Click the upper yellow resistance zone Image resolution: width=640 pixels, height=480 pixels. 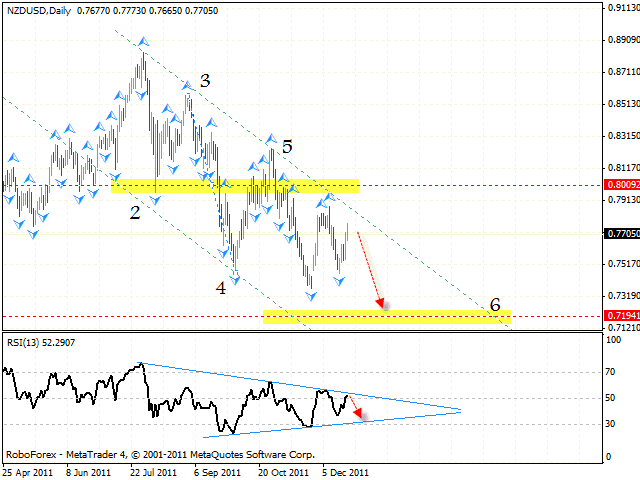pyautogui.click(x=235, y=186)
